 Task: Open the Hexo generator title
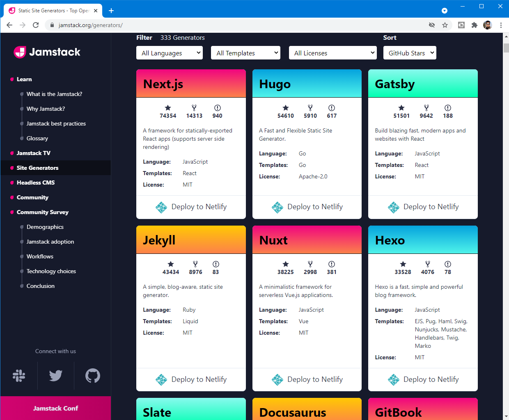(390, 240)
